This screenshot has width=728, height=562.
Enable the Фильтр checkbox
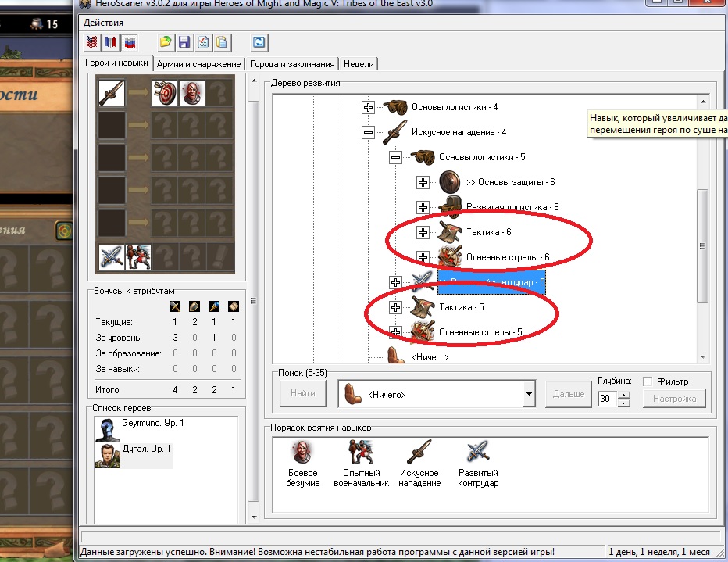pyautogui.click(x=648, y=381)
